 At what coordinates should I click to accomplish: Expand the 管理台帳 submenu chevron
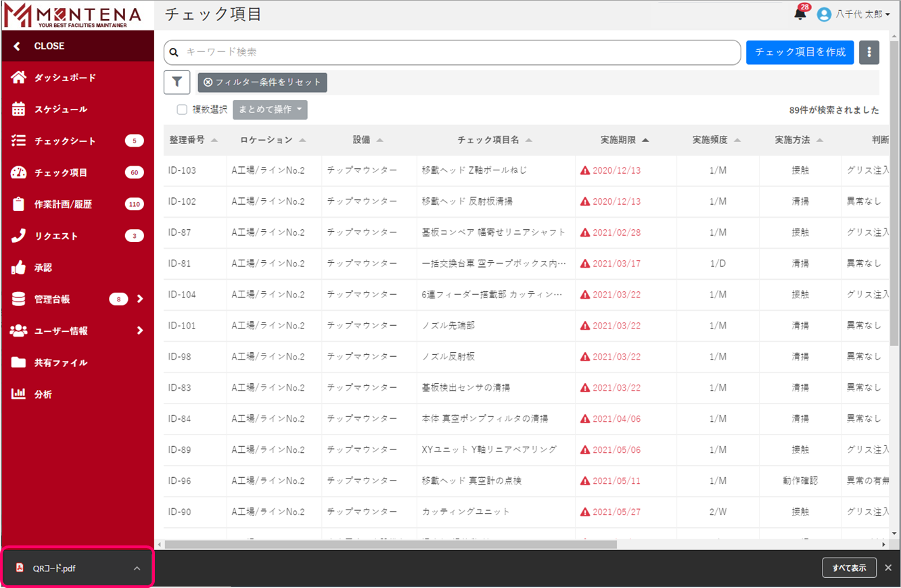click(x=140, y=299)
